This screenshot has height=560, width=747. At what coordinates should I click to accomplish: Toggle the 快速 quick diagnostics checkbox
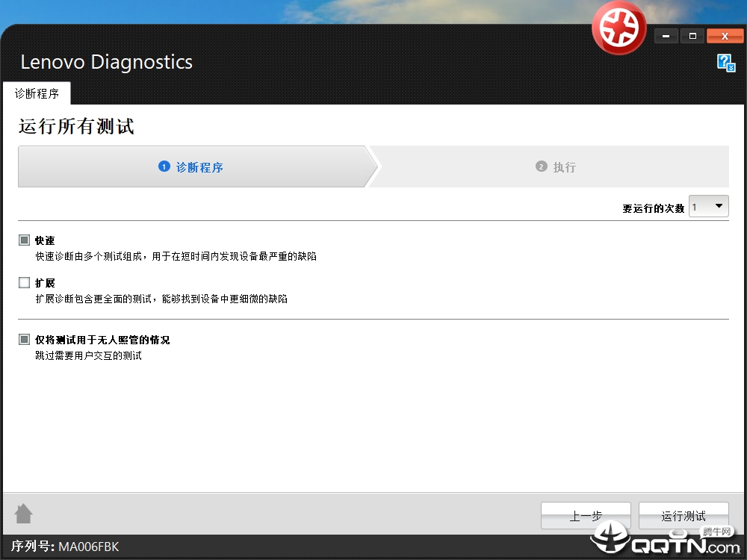(25, 240)
